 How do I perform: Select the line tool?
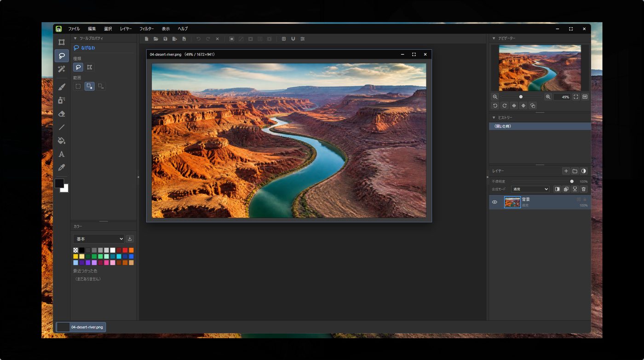(62, 127)
